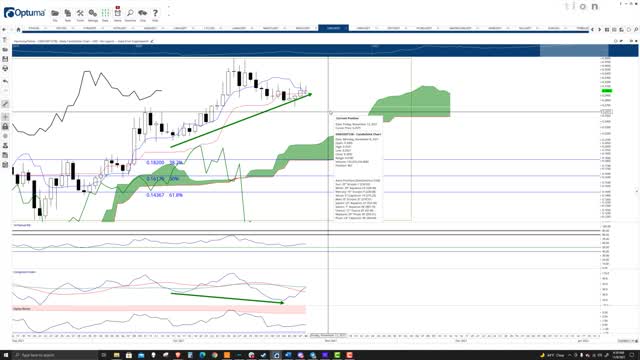
Task: Click the Optuma logo
Action: point(24,13)
